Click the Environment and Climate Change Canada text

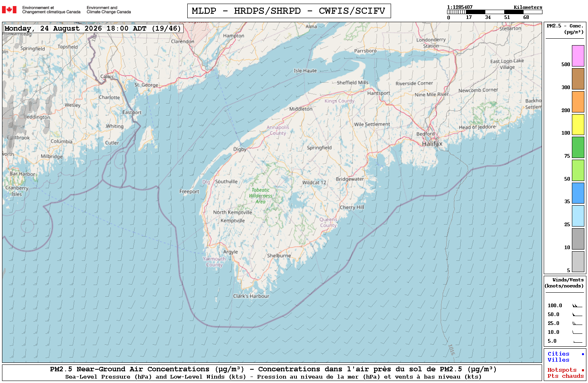(109, 10)
